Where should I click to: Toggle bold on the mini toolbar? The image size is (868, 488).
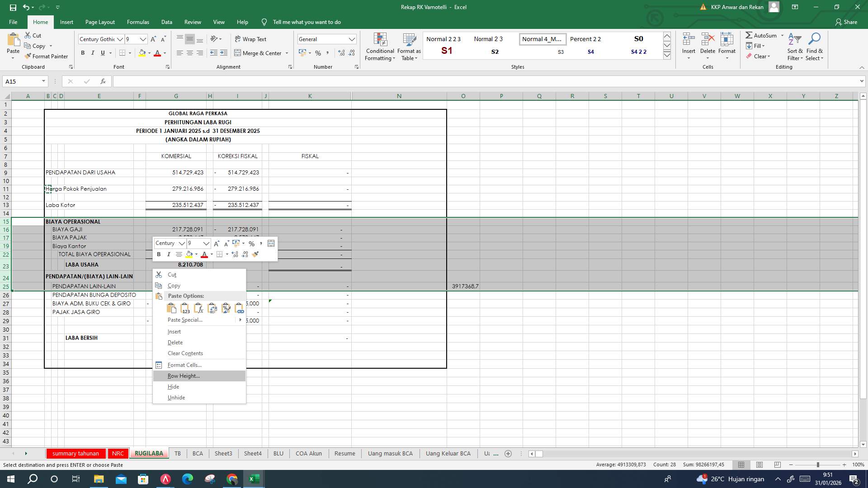click(159, 254)
